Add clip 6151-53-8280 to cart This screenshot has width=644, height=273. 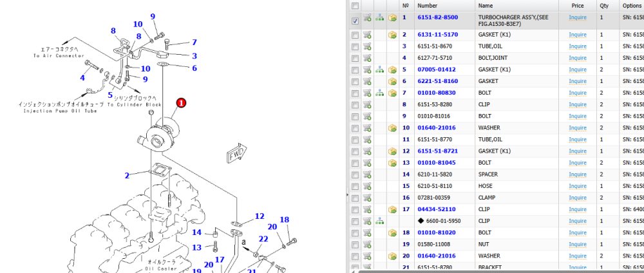point(367,105)
